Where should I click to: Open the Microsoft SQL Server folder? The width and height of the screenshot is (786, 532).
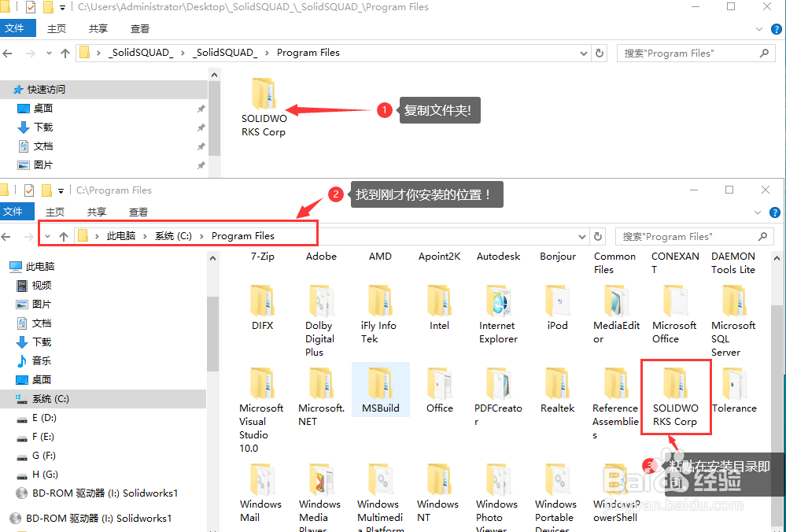tap(733, 321)
